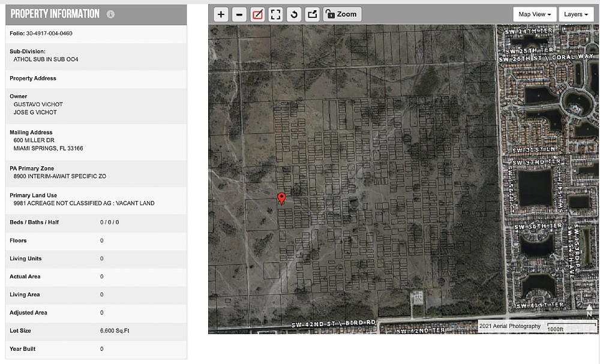Screen dimensions: 600x364
Task: Toggle the Zoom lock button
Action: (342, 14)
